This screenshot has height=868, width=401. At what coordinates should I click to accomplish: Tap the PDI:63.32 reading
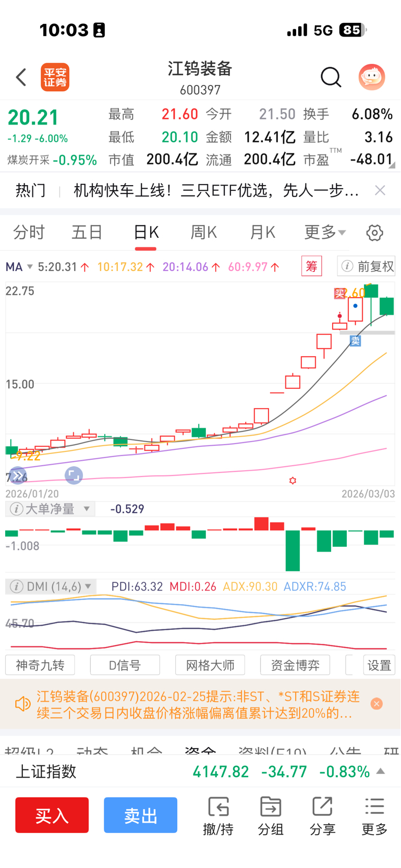click(137, 586)
